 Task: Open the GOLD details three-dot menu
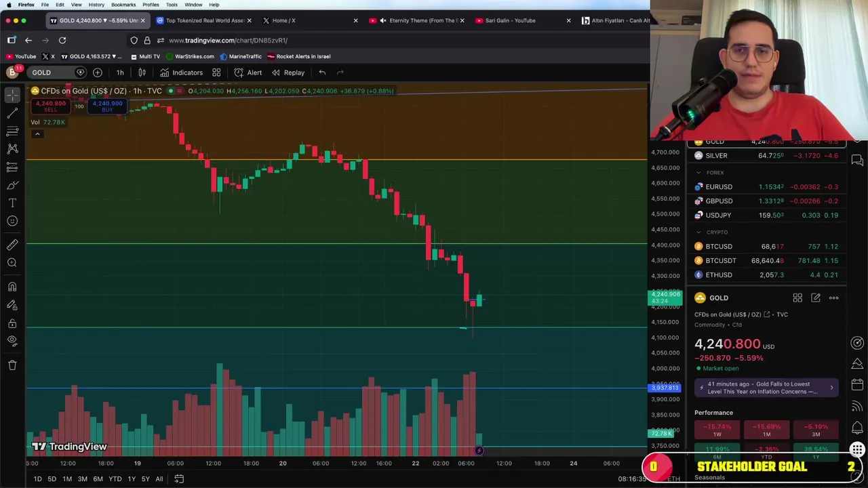[833, 298]
